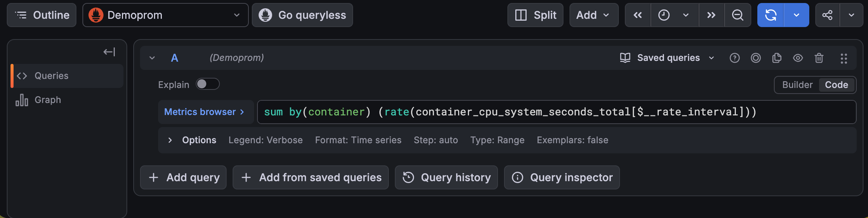Click the Go queryless button
The image size is (868, 218).
302,15
